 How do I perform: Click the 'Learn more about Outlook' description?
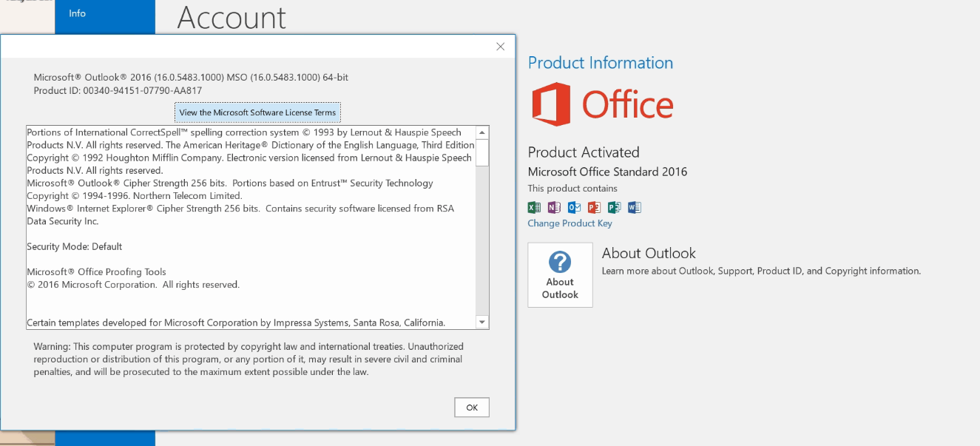tap(761, 271)
